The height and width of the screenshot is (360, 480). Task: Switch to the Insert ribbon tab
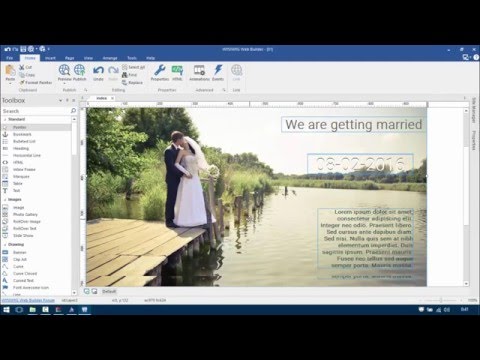50,58
